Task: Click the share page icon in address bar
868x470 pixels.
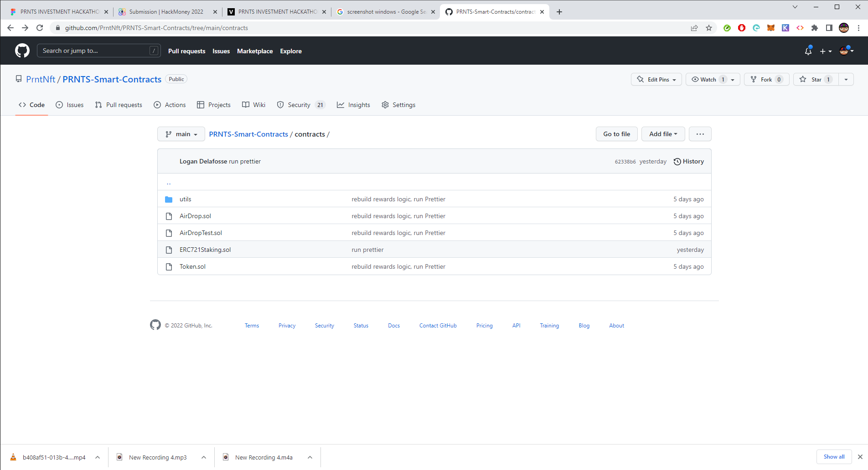Action: tap(694, 28)
